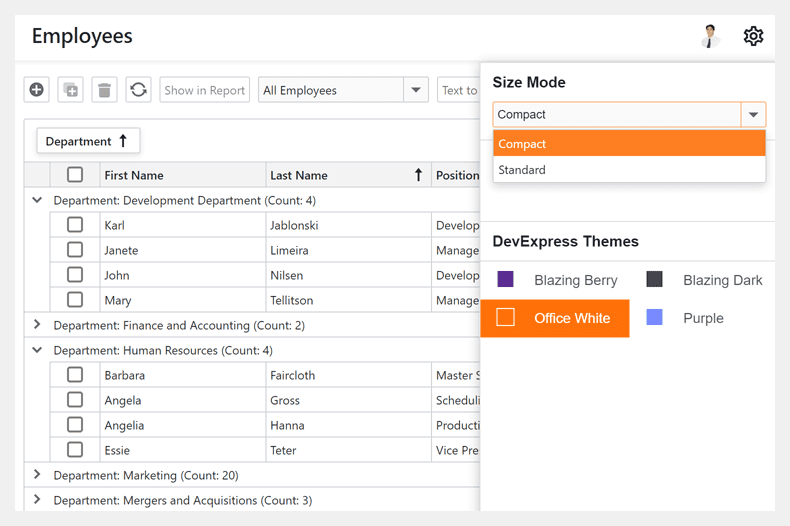Toggle the select-all header checkbox
Screen dimensions: 790x526
[x=75, y=175]
